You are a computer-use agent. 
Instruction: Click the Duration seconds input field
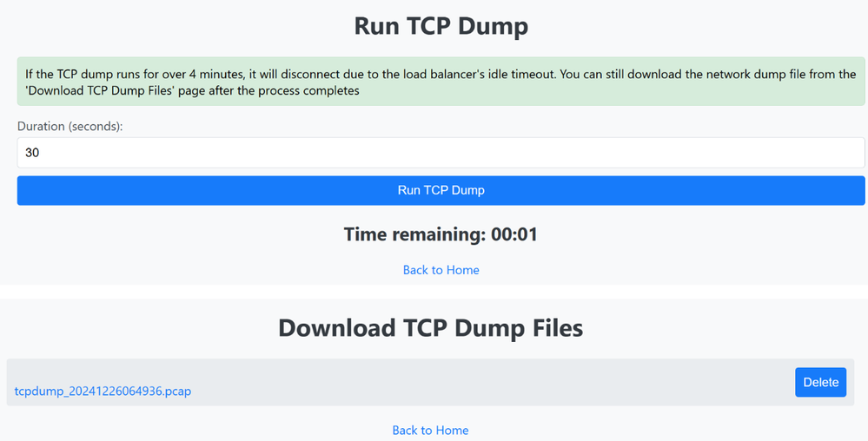pyautogui.click(x=441, y=153)
